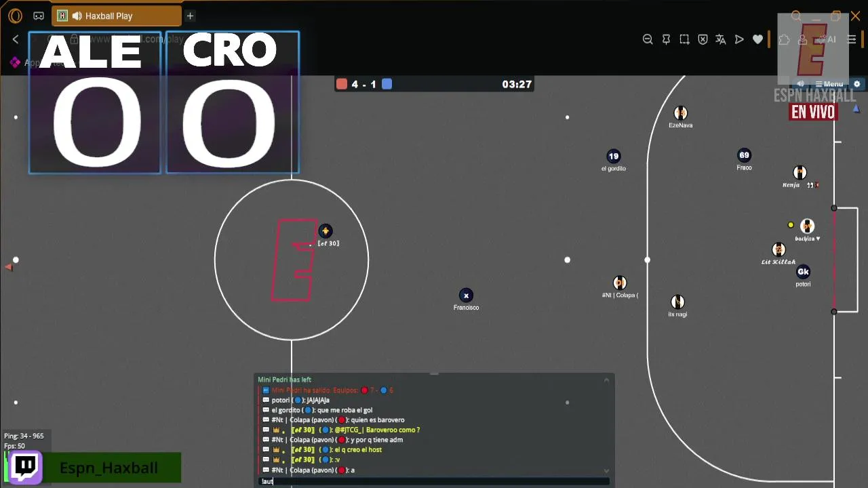Click the goalkeeper 'Gk' potori disc
Image resolution: width=868 pixels, height=488 pixels.
pyautogui.click(x=803, y=272)
